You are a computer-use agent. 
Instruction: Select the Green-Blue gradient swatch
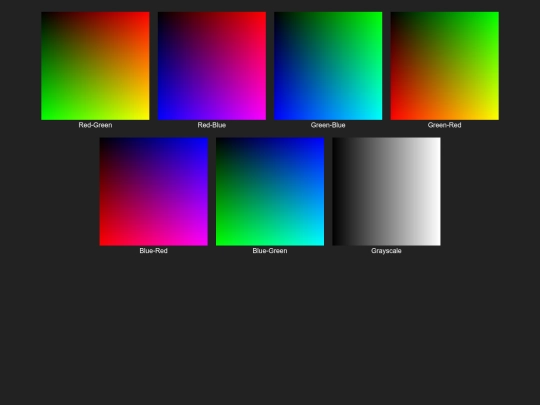pyautogui.click(x=328, y=66)
